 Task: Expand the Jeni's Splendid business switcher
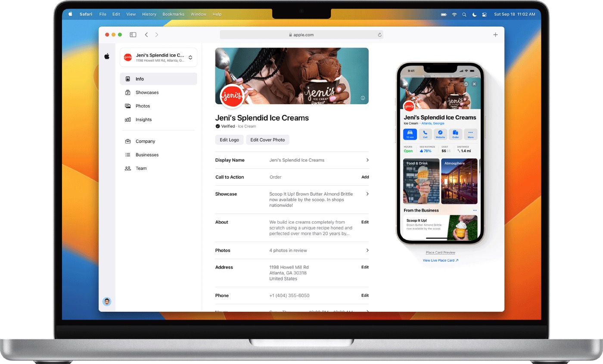coord(190,57)
